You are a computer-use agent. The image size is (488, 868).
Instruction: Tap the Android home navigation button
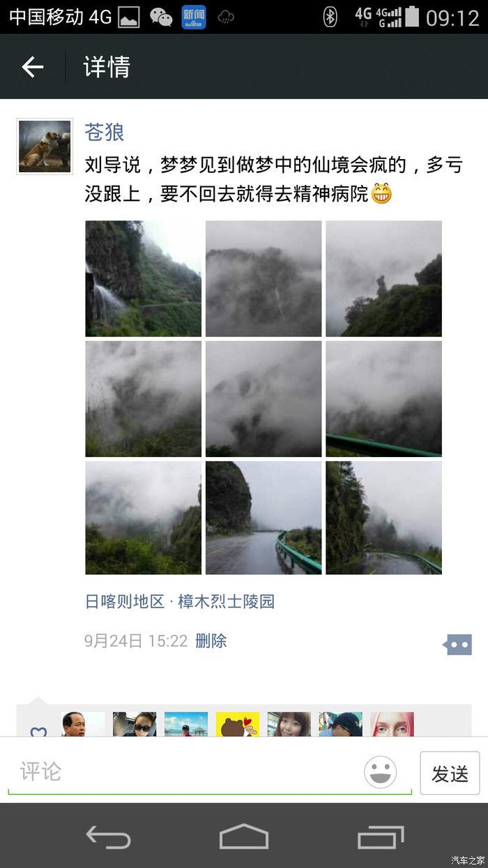point(244,835)
